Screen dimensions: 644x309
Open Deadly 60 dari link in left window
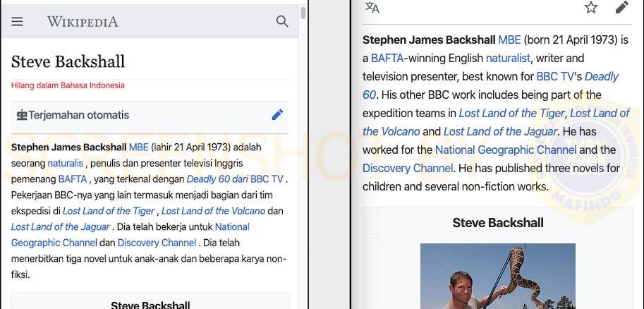(x=218, y=179)
